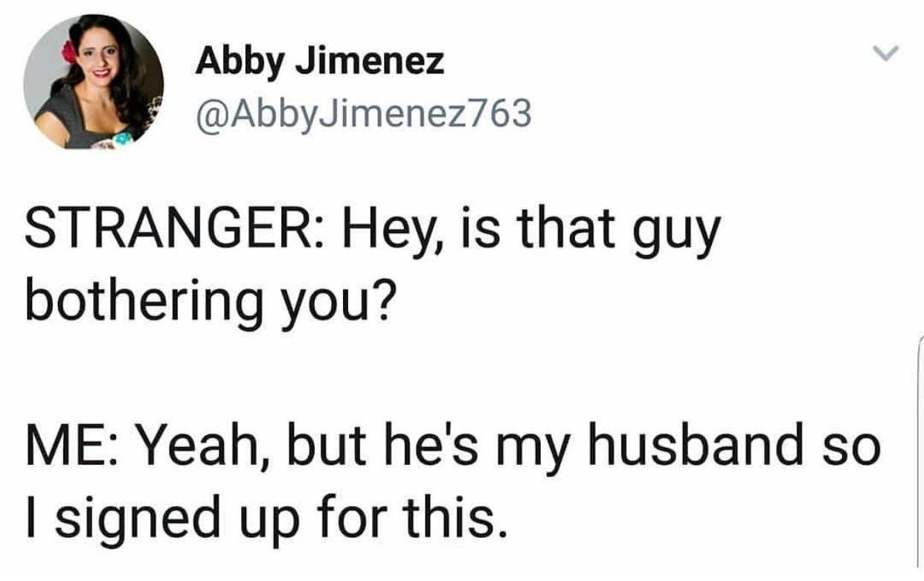Open the Abby Jimenez display name link

click(x=319, y=61)
